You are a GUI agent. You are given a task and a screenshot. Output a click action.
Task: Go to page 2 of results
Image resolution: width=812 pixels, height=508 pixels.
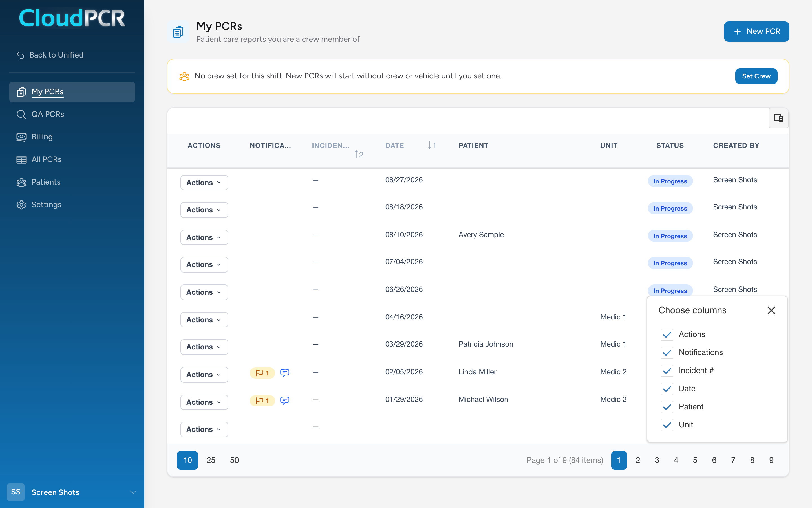(637, 460)
